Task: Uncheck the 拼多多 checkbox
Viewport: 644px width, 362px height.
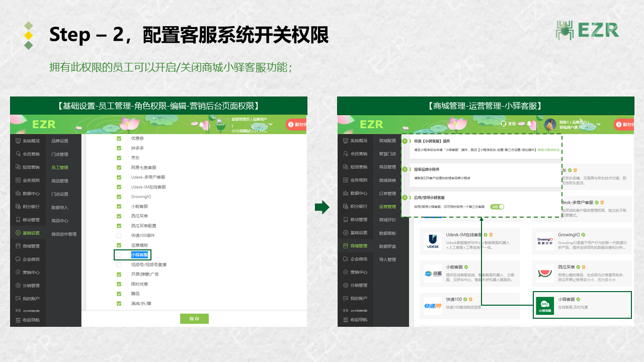Action: click(x=119, y=148)
